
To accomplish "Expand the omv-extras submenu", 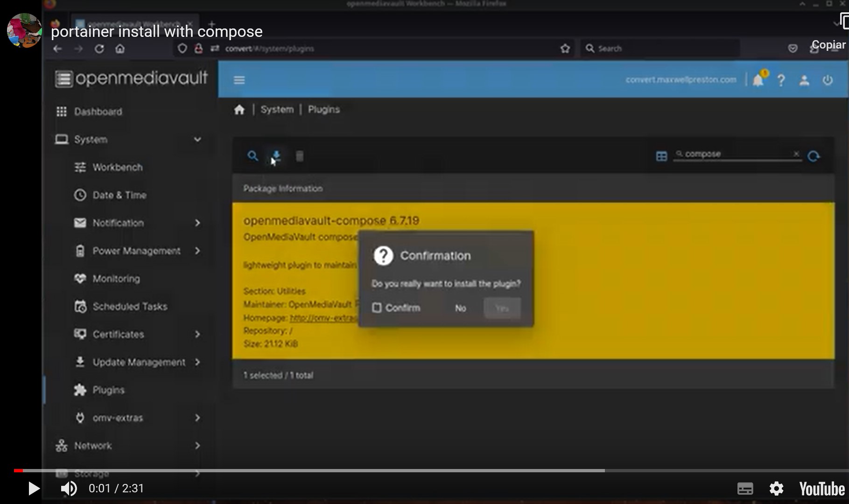I will [x=197, y=418].
